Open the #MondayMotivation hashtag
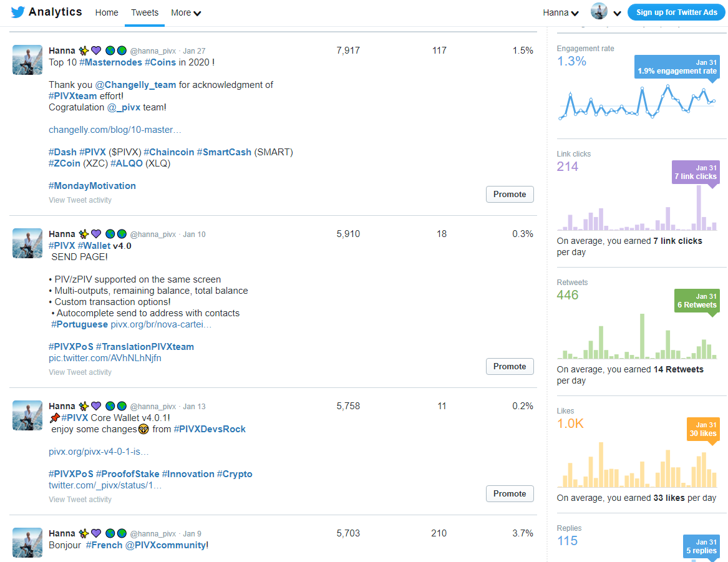This screenshot has height=562, width=728. [x=92, y=186]
